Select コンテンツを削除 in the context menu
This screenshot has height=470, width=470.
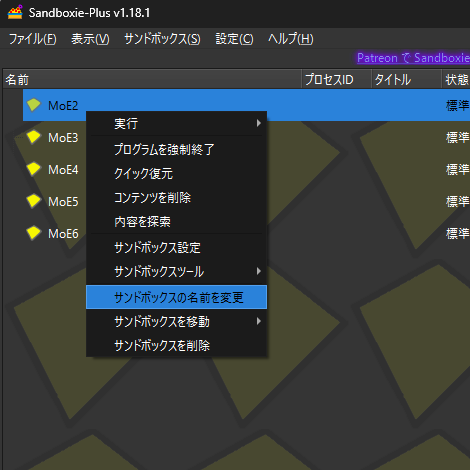click(x=176, y=198)
